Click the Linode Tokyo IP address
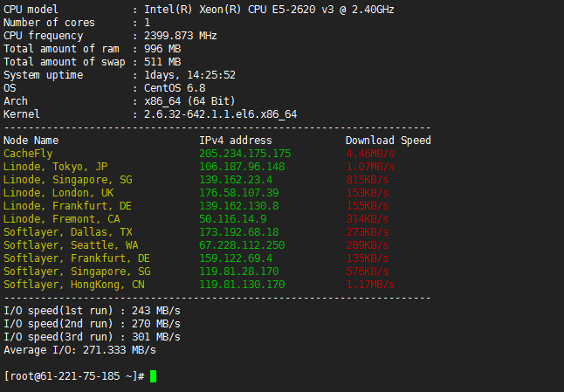564x392 pixels. (x=242, y=167)
